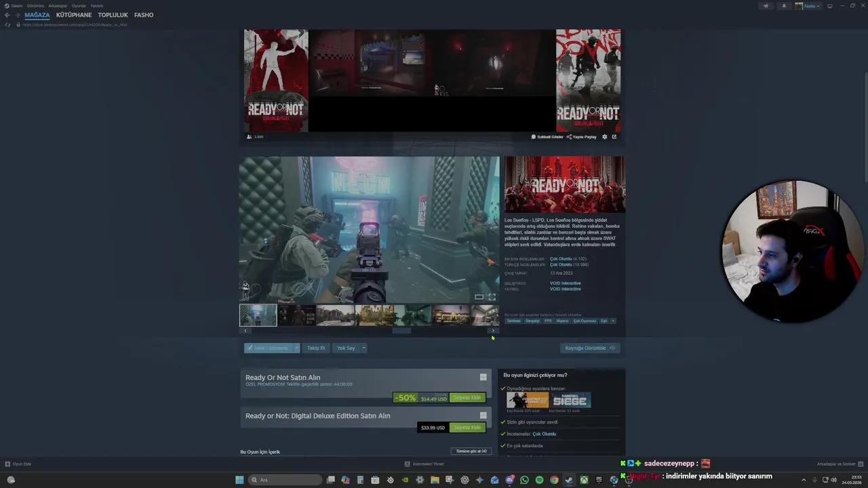
Task: Open Task View in the taskbar
Action: [330, 480]
